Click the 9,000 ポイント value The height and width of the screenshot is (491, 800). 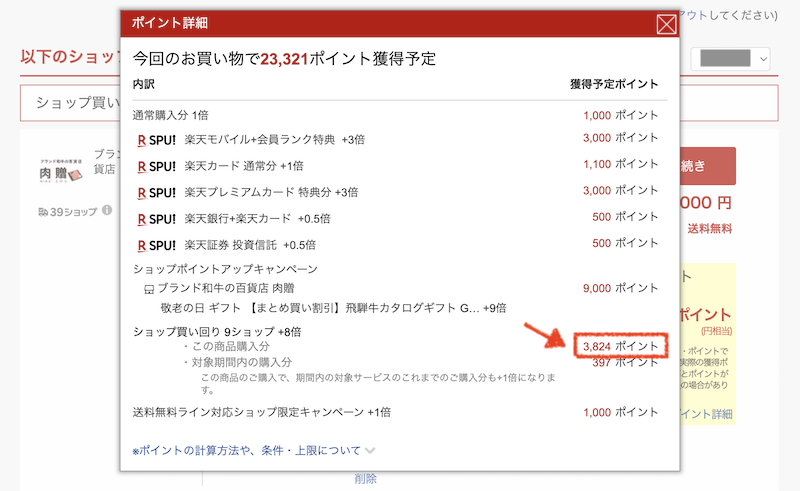(x=620, y=288)
